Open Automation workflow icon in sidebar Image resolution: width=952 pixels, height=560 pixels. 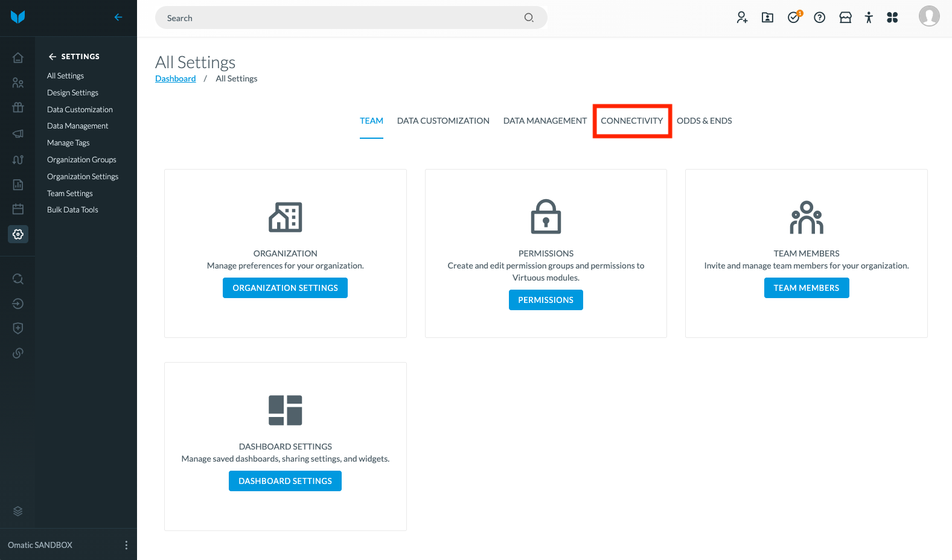(18, 160)
